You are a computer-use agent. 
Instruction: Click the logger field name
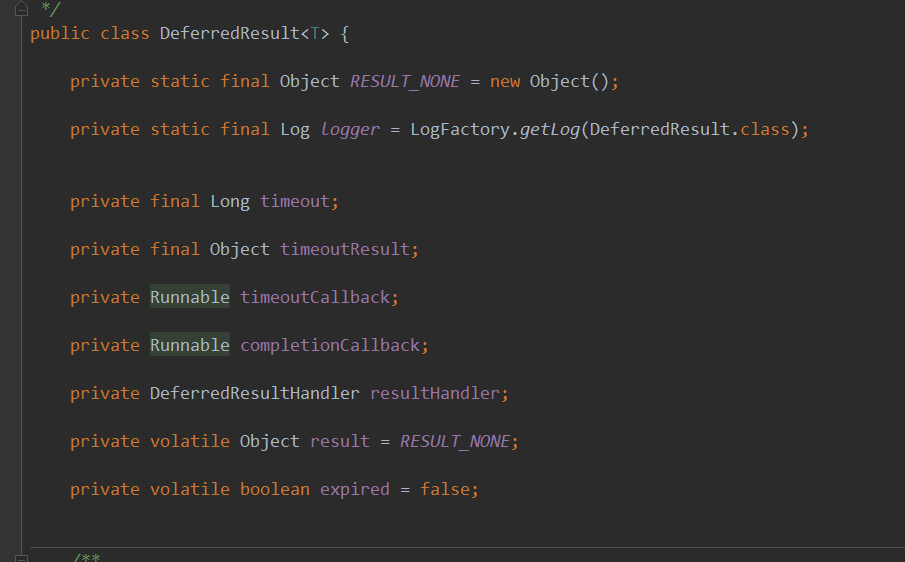[350, 129]
